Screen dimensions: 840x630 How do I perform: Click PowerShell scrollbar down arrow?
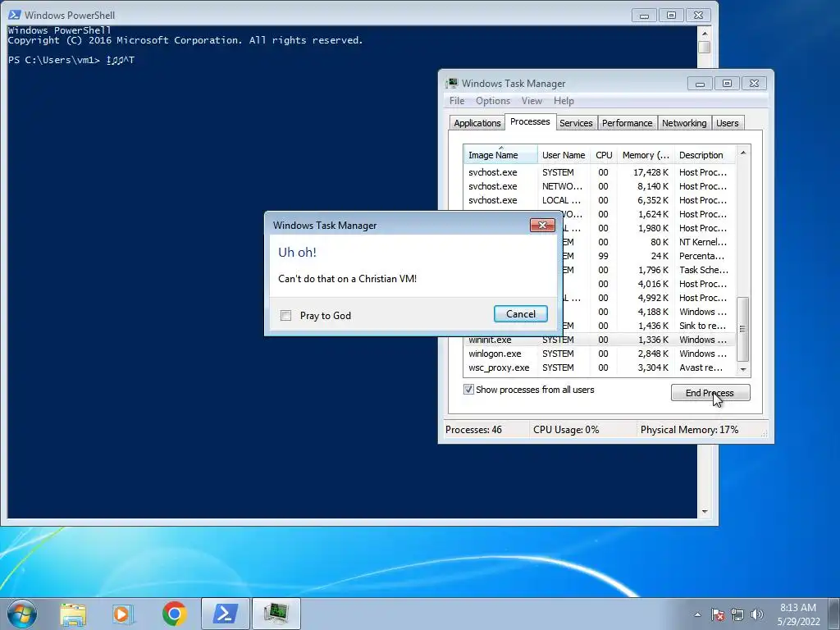click(705, 511)
